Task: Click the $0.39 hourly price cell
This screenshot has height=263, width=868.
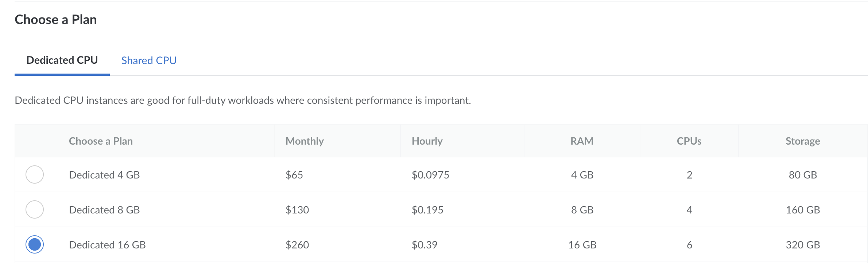Action: point(425,245)
